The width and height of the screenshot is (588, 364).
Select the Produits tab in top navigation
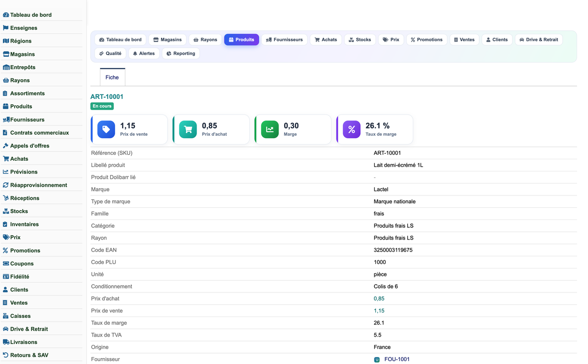pos(242,40)
